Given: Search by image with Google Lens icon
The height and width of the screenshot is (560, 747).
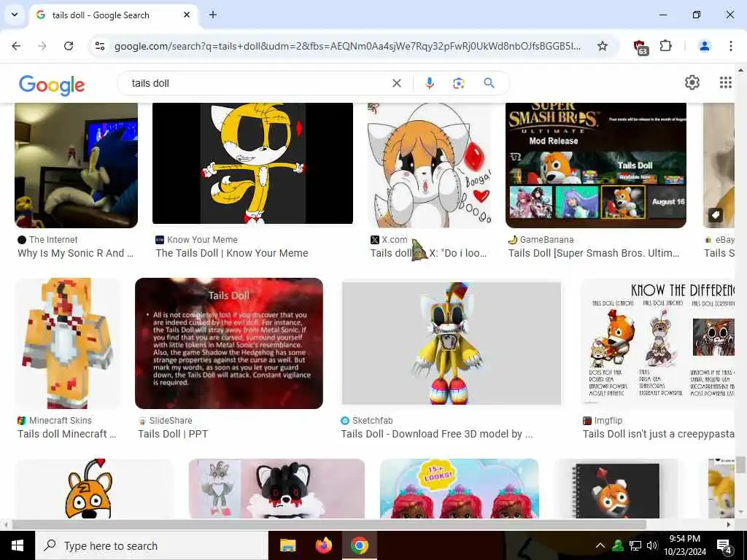Looking at the screenshot, I should pos(458,83).
